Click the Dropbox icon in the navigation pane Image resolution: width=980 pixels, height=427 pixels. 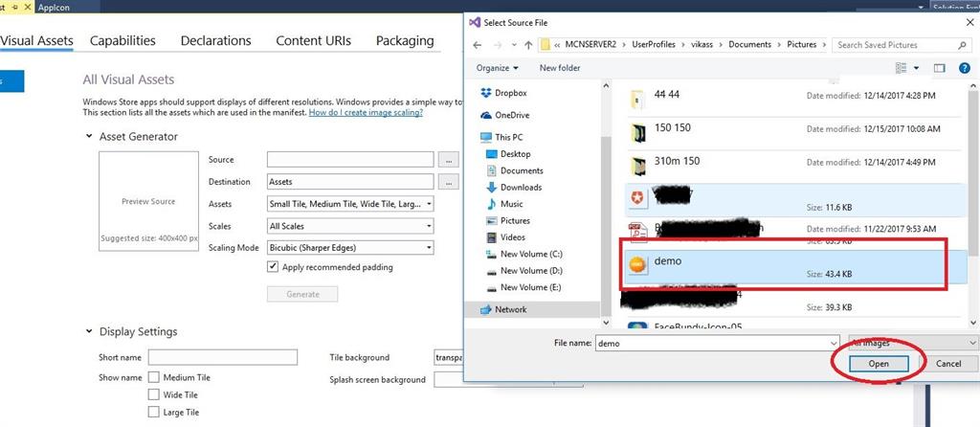click(485, 93)
